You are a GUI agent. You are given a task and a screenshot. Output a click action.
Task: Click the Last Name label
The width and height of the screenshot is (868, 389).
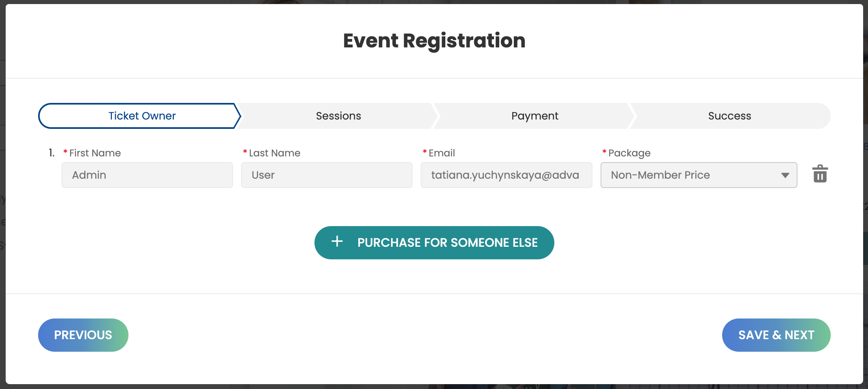pyautogui.click(x=274, y=153)
